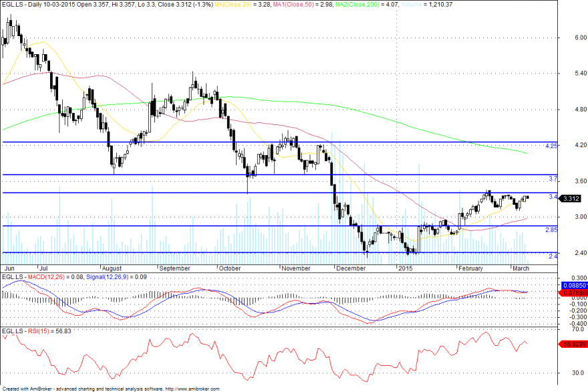Image resolution: width=588 pixels, height=392 pixels.
Task: Click the MA2(Close,200) legend label
Action: tap(357, 5)
